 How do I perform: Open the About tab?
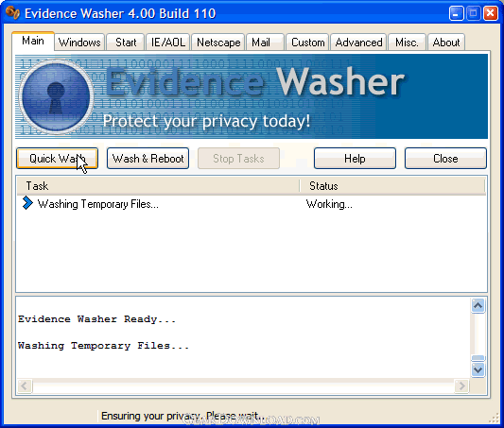point(446,43)
